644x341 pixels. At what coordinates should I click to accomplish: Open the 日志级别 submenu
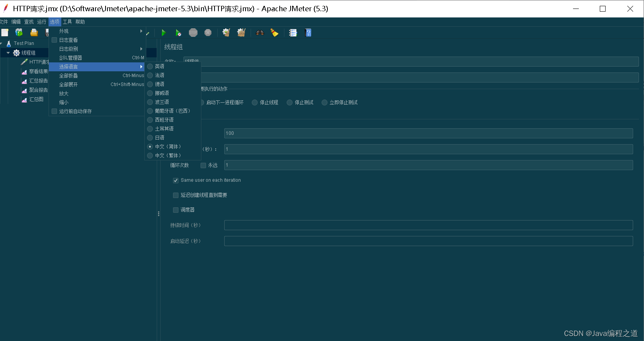(x=97, y=49)
